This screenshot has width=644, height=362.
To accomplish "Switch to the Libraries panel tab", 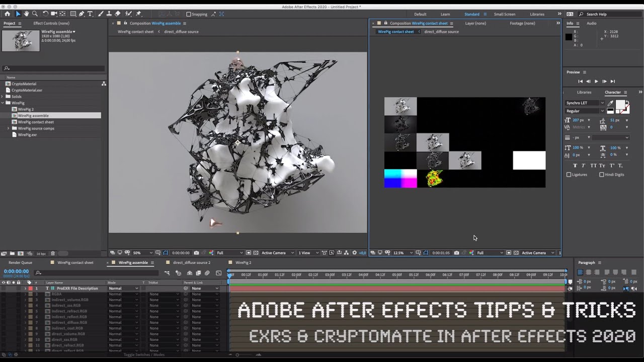I will click(x=584, y=93).
